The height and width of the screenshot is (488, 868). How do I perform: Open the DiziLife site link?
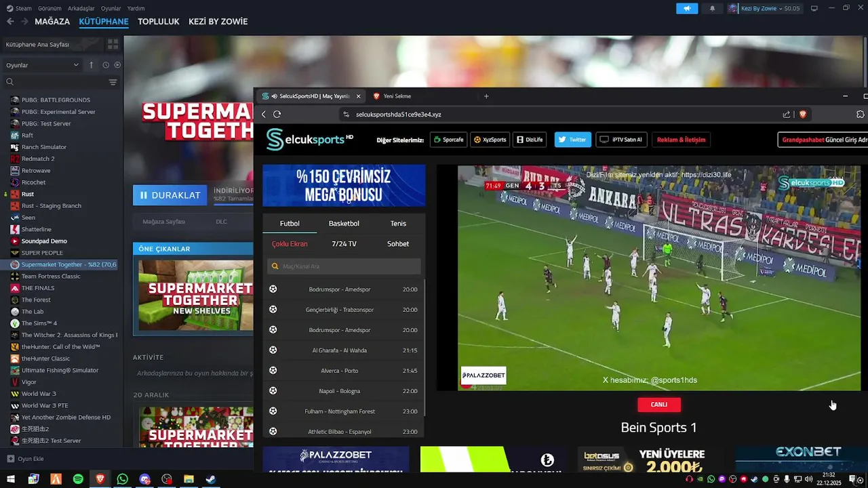(x=530, y=140)
